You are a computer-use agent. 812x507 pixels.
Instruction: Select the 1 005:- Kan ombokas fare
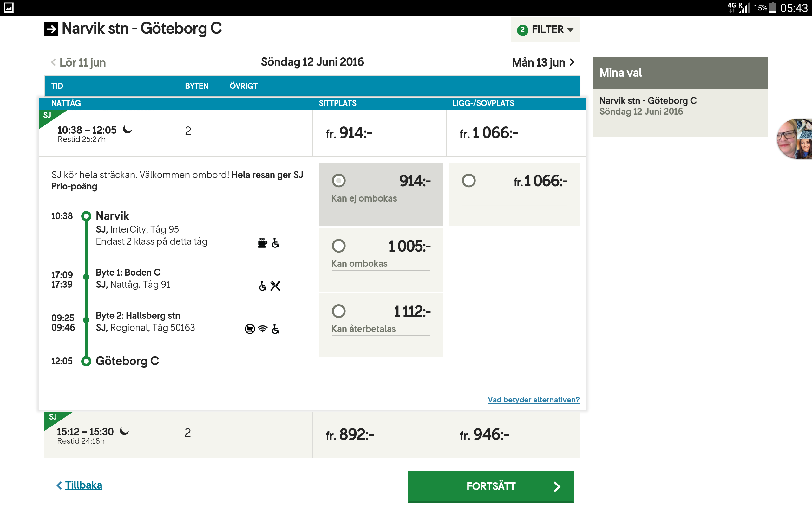click(x=338, y=246)
